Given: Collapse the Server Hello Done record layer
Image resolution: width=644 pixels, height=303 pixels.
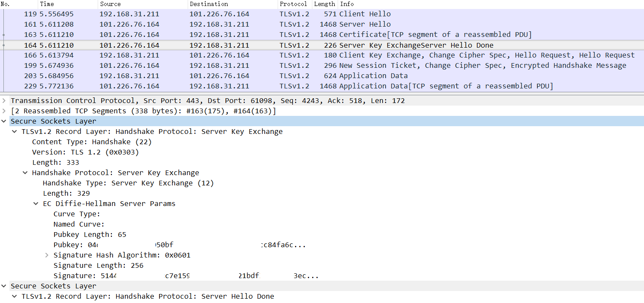Looking at the screenshot, I should click(14, 296).
